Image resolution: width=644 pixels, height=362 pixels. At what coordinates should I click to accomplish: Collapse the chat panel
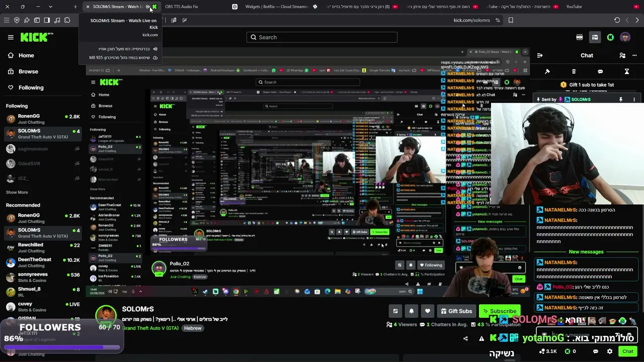[540, 55]
